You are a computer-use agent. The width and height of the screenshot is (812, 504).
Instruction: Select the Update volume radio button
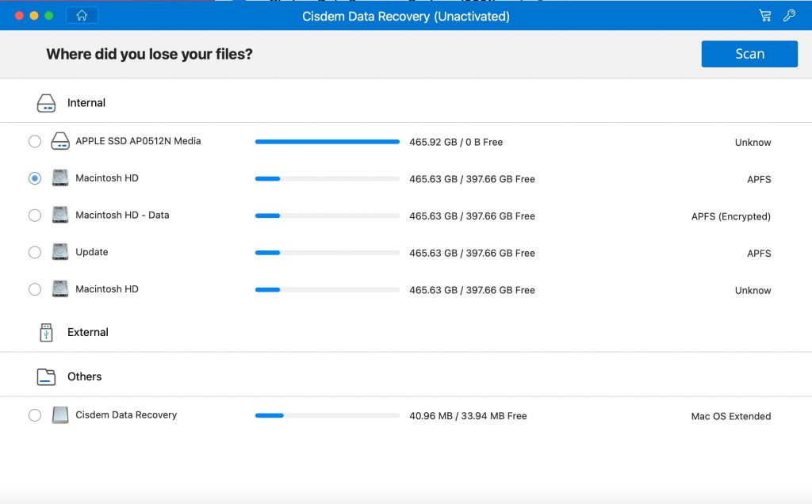[x=35, y=253]
